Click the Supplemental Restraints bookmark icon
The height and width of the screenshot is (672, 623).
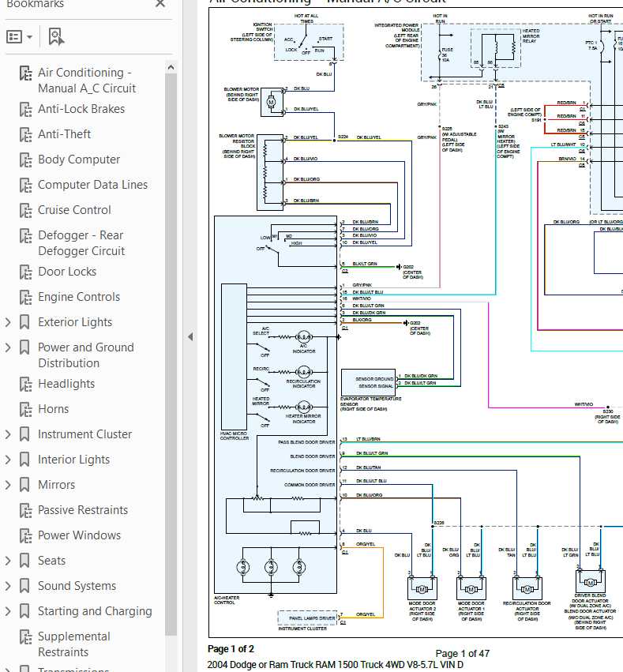point(26,637)
